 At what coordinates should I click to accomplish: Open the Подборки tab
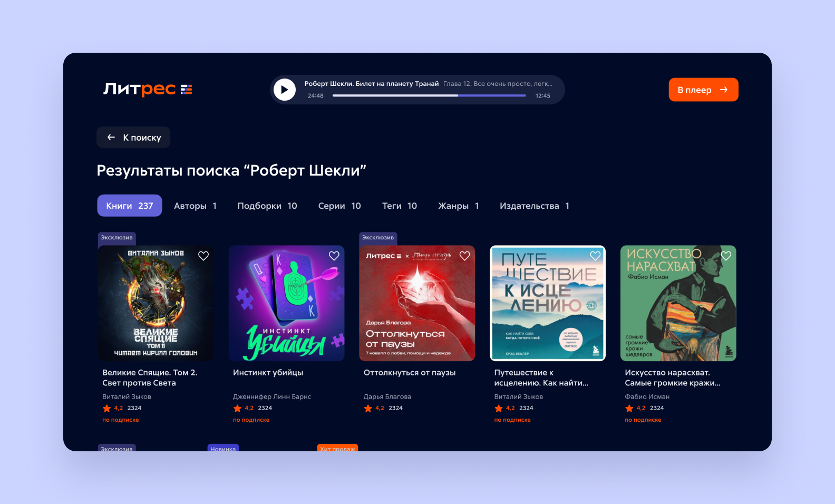(267, 206)
